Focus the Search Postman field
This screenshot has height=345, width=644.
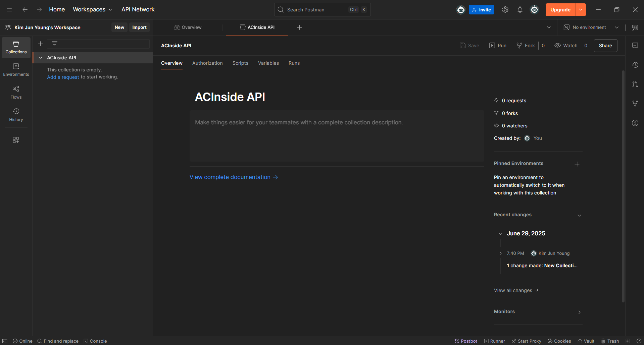322,10
